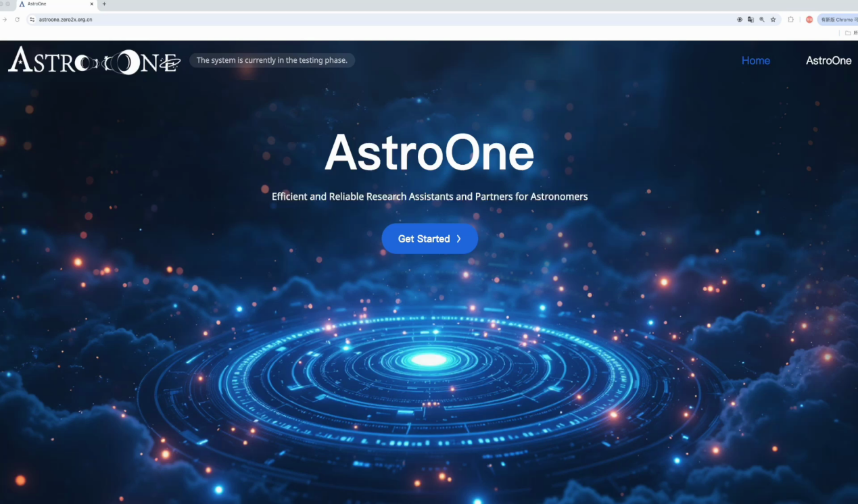Viewport: 858px width, 504px height.
Task: Bookmark this page with the star icon
Action: 773,20
